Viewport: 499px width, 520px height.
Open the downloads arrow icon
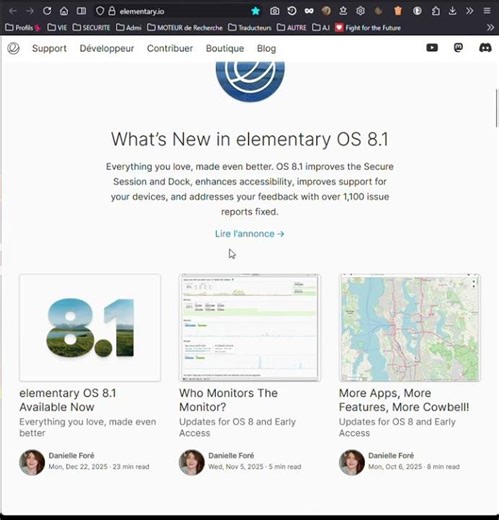452,11
